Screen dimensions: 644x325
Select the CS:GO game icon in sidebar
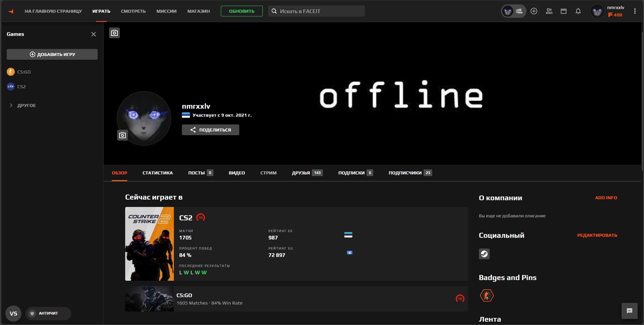pyautogui.click(x=11, y=72)
